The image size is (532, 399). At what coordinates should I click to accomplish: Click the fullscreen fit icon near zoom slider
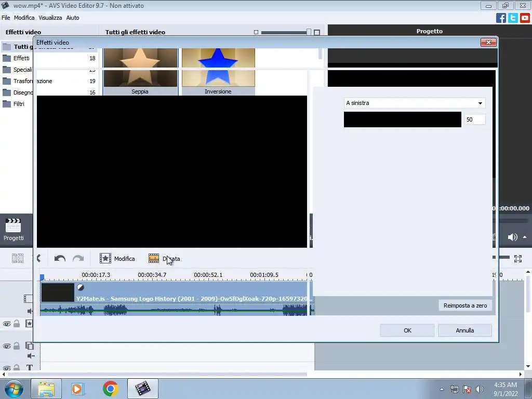[x=518, y=259]
